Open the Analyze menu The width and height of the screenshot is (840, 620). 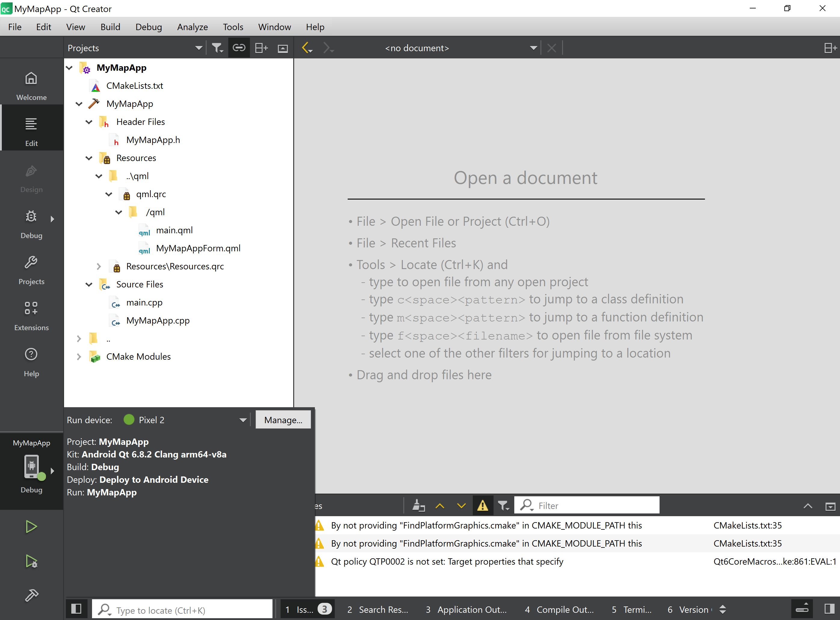pyautogui.click(x=192, y=27)
